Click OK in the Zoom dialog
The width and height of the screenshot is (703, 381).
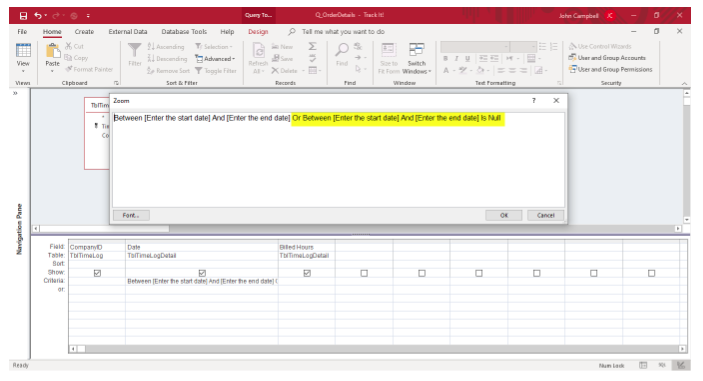point(503,216)
